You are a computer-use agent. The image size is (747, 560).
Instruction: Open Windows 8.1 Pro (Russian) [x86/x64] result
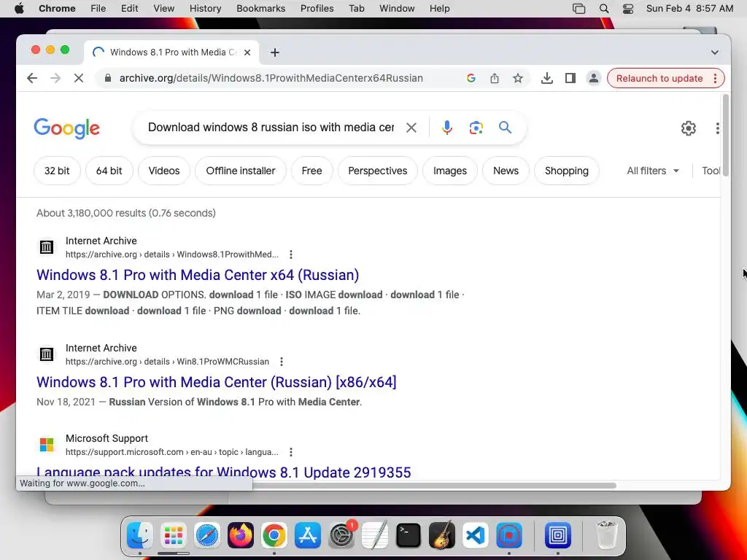pos(216,382)
